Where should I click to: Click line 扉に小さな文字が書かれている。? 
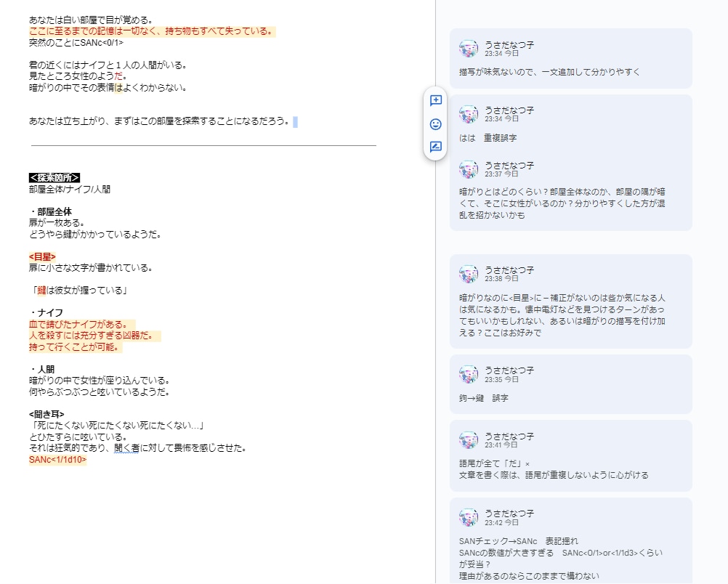coord(91,268)
